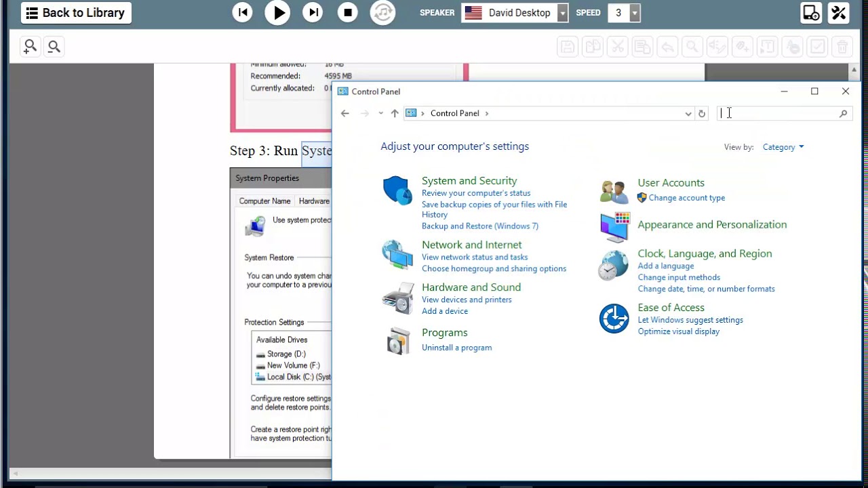Click the Appearance and Personalization monitor icon

615,227
